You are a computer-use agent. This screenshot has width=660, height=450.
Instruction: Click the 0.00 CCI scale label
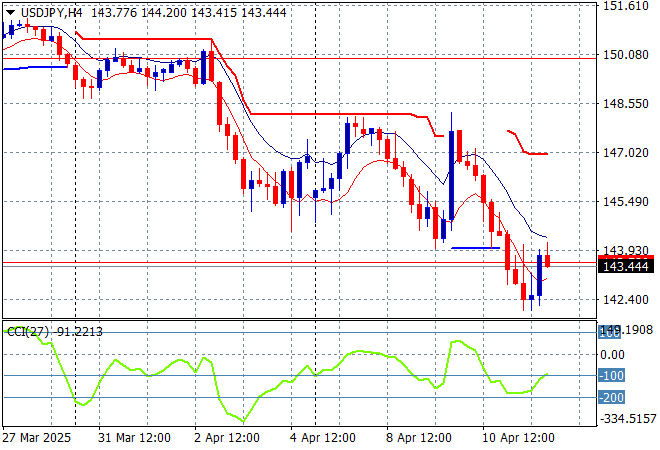tap(612, 354)
